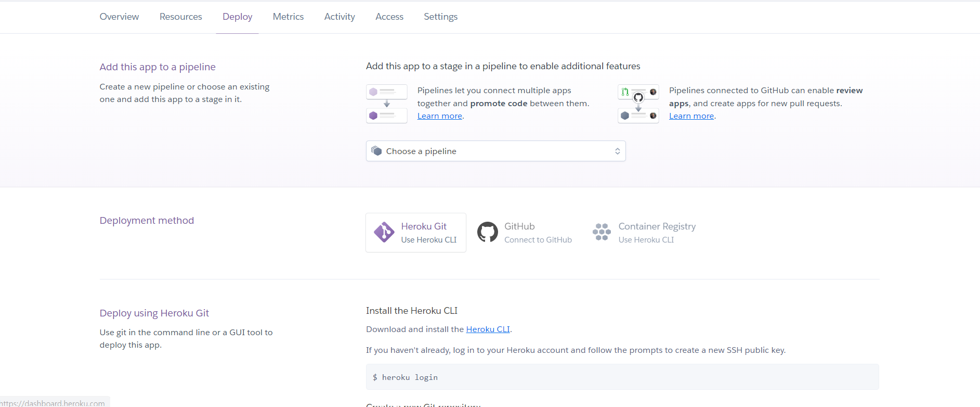Click the Container Registry hexagons icon
Screen dimensions: 980x407
[602, 232]
